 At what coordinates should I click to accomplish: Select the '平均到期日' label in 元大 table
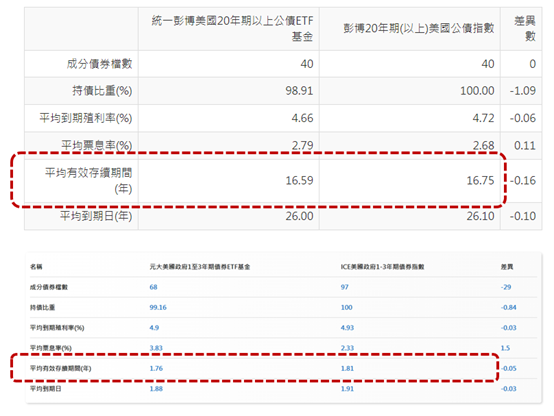coord(46,389)
